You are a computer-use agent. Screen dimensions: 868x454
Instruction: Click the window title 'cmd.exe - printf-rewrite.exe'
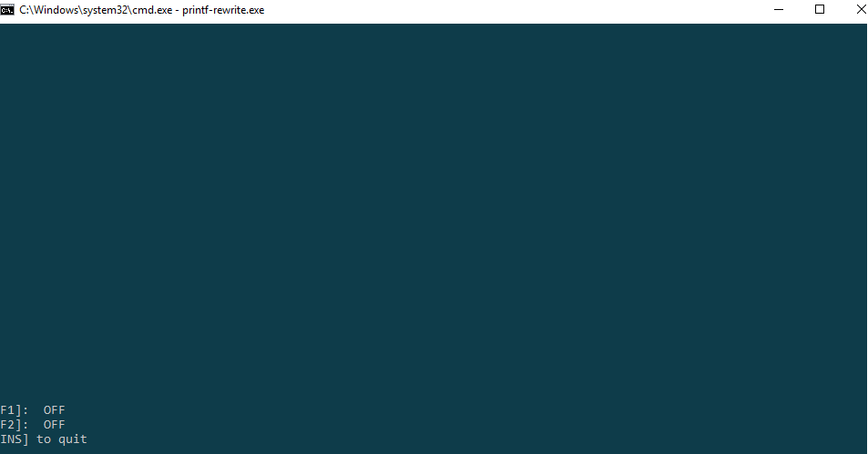pos(142,10)
